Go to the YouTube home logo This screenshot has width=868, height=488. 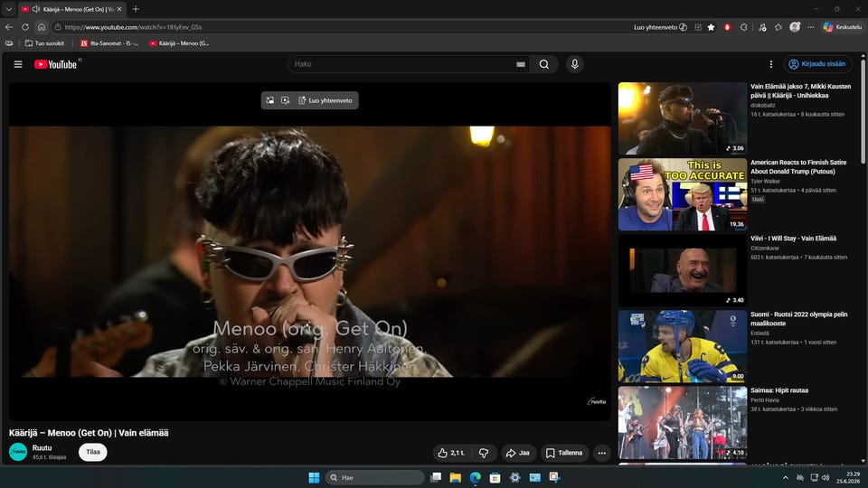point(55,64)
